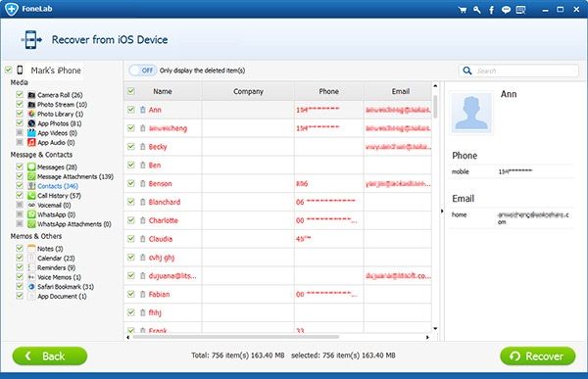Click Ann's contact avatar picture
Viewport: 588px width, 379px height.
pyautogui.click(x=471, y=113)
